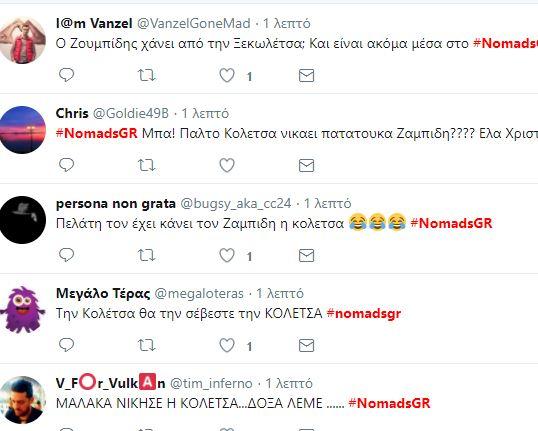The height and width of the screenshot is (431, 538).
Task: Retweet persona non grata's tweet
Action: click(x=147, y=255)
